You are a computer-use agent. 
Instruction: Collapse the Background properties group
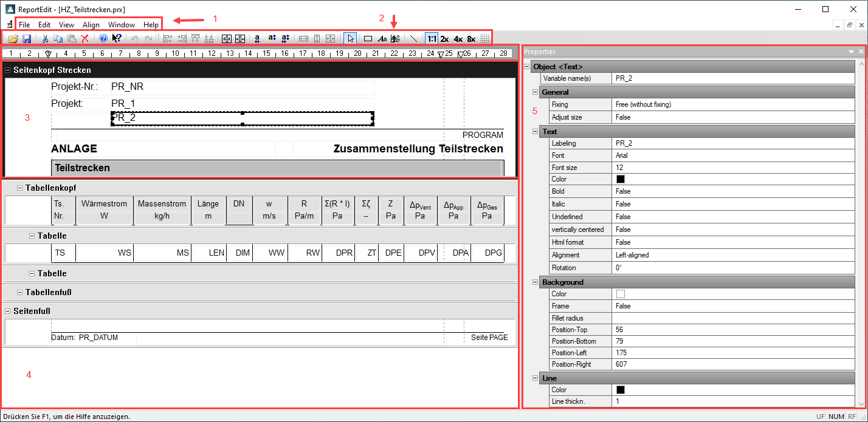[x=536, y=282]
